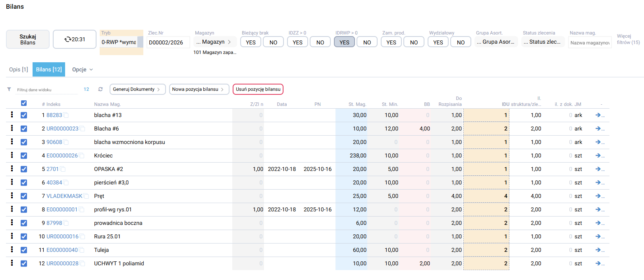Open row menu dots for blacha #13
The image size is (644, 280).
click(x=12, y=115)
